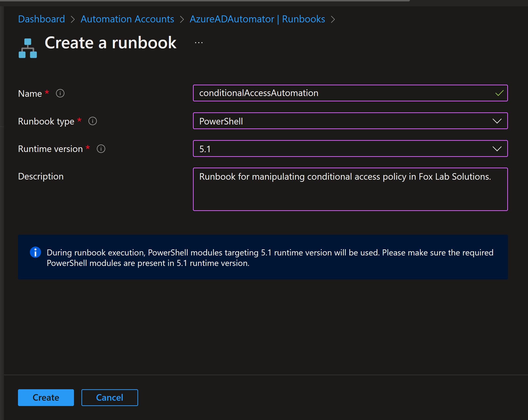Click the Create a runbook heading
Screen dimensions: 528x420
(110, 43)
